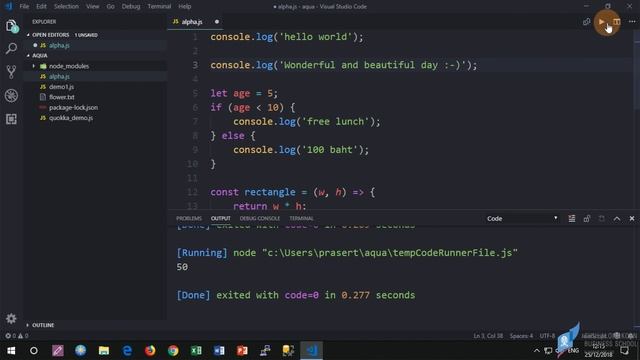Click errors and warnings count in status bar

17,336
